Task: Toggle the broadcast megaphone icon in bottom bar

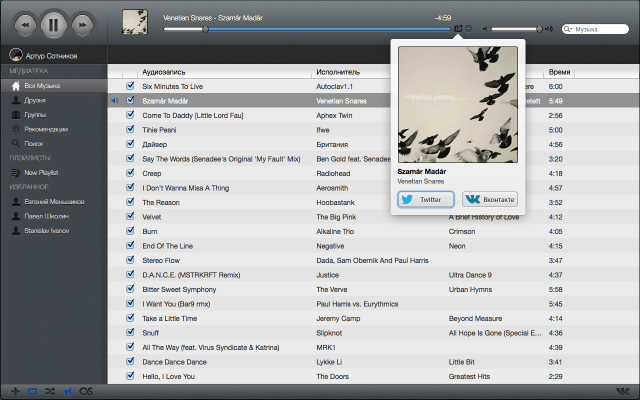Action: (x=67, y=391)
